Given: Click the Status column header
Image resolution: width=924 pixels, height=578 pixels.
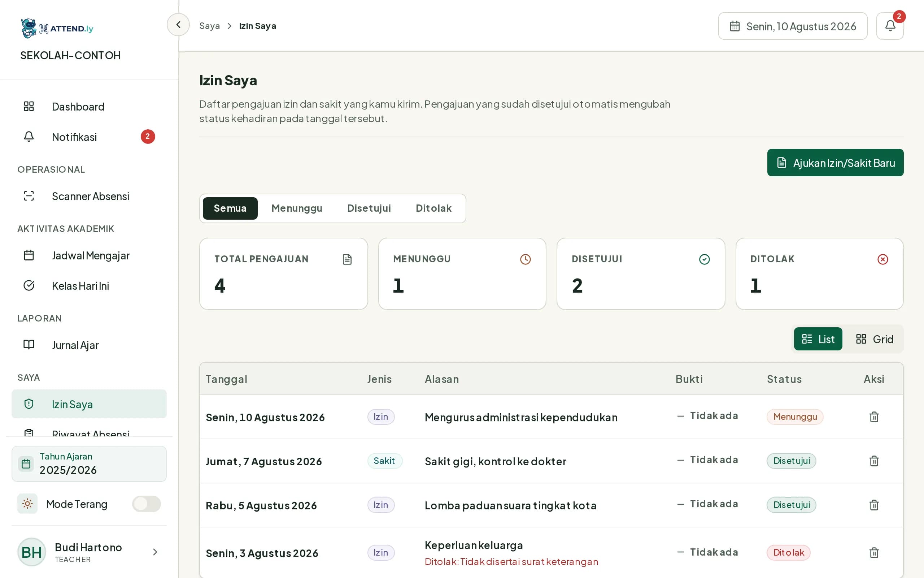Looking at the screenshot, I should 784,379.
